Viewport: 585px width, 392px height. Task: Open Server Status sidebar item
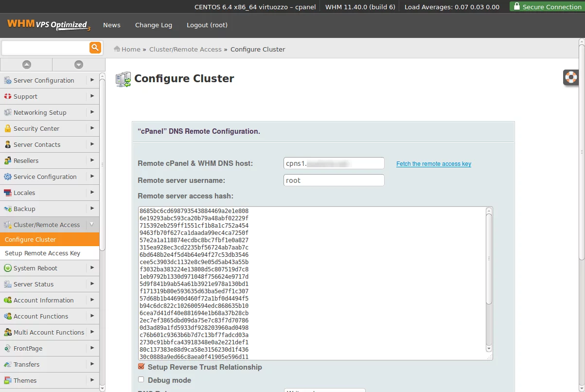click(34, 284)
